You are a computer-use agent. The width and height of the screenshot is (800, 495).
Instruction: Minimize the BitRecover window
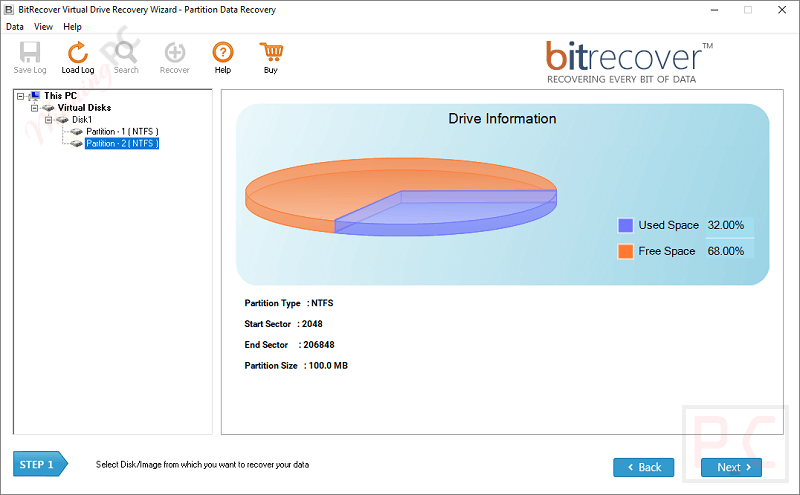pos(714,10)
